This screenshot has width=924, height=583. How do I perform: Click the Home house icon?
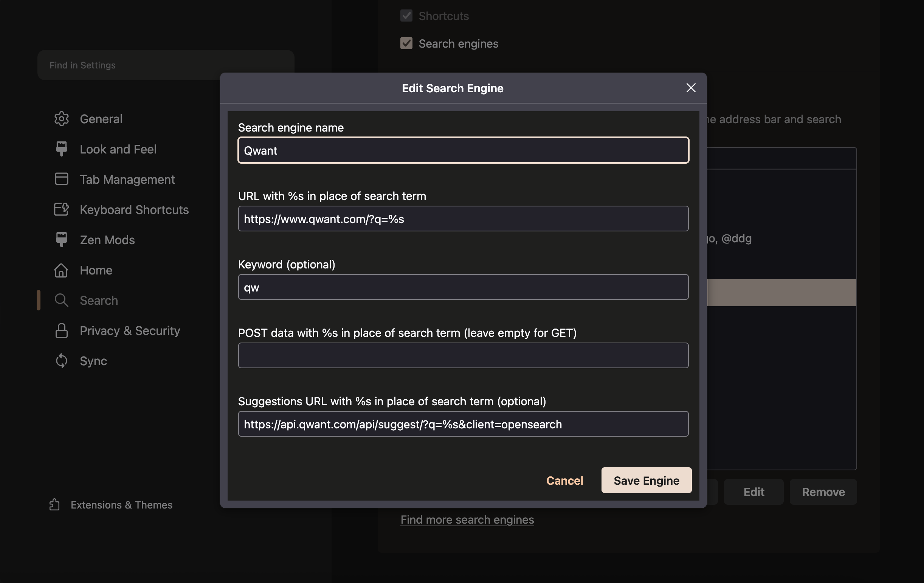point(61,270)
